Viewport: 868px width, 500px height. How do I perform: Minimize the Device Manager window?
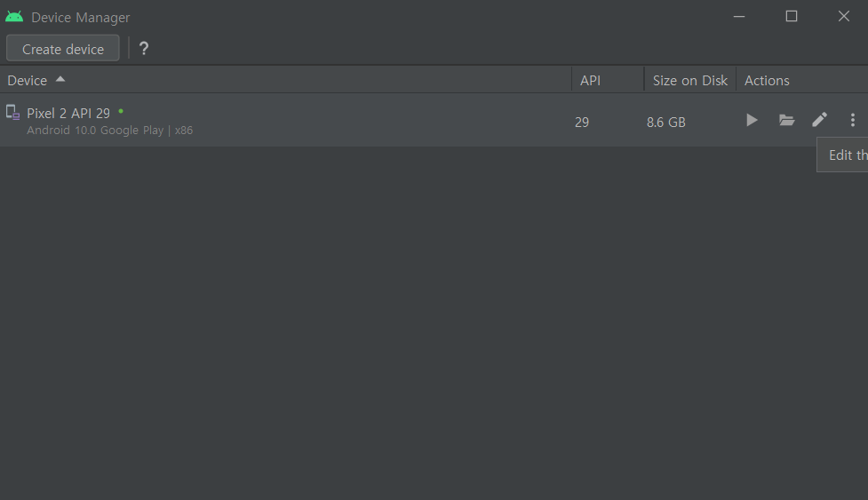[x=739, y=17]
